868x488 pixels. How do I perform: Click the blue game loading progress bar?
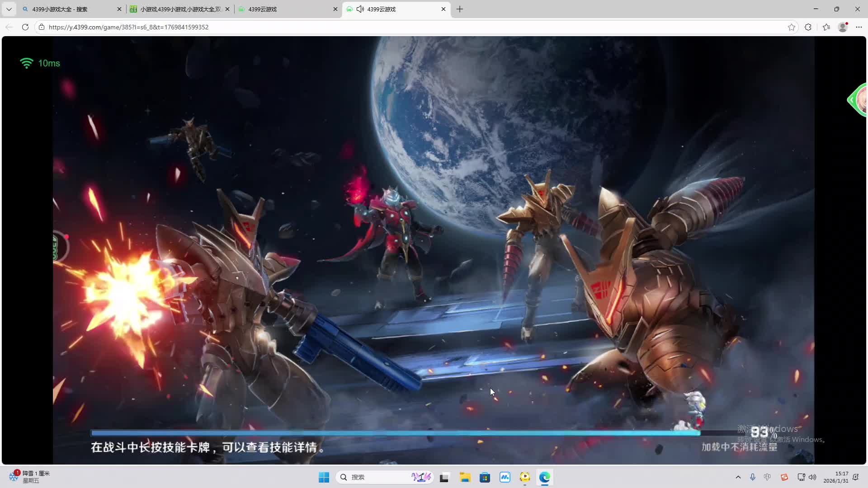(396, 433)
